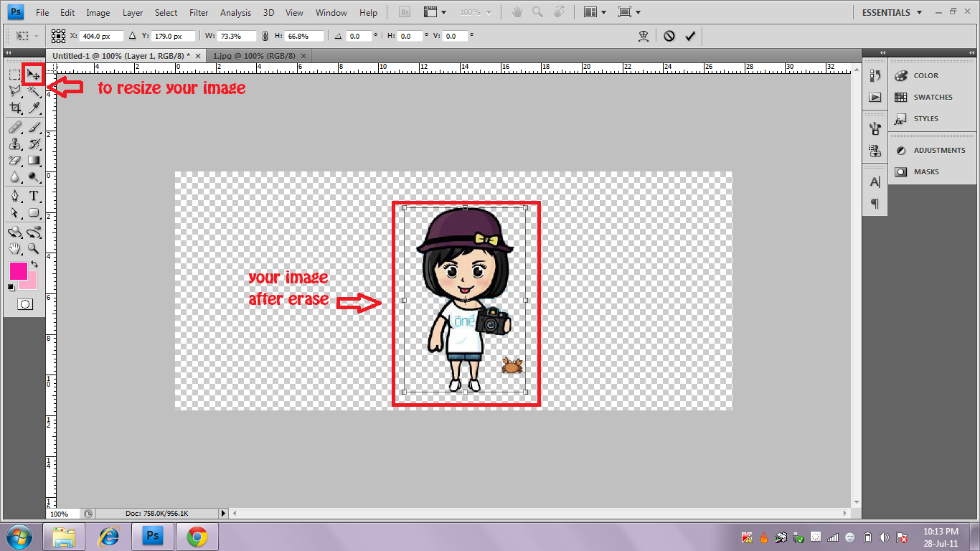Screen dimensions: 980x551
Task: Select the Gradient tool
Action: coord(33,161)
